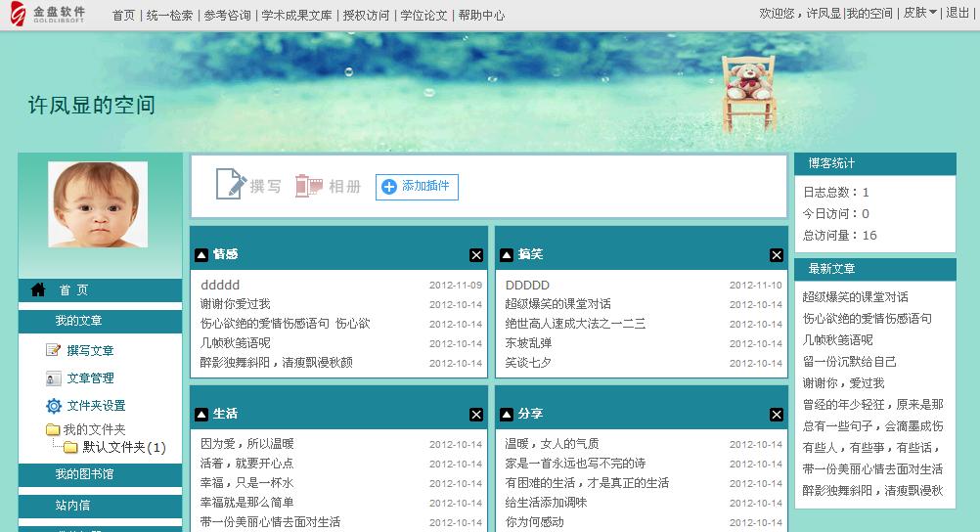Open article 因为爱，所以温暖
980x532 pixels.
[246, 444]
